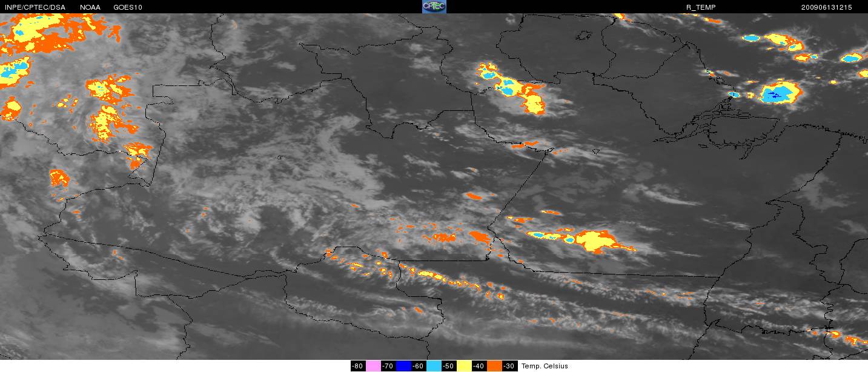Image resolution: width=868 pixels, height=372 pixels.
Task: Select the pink legend color swatch
Action: [373, 366]
